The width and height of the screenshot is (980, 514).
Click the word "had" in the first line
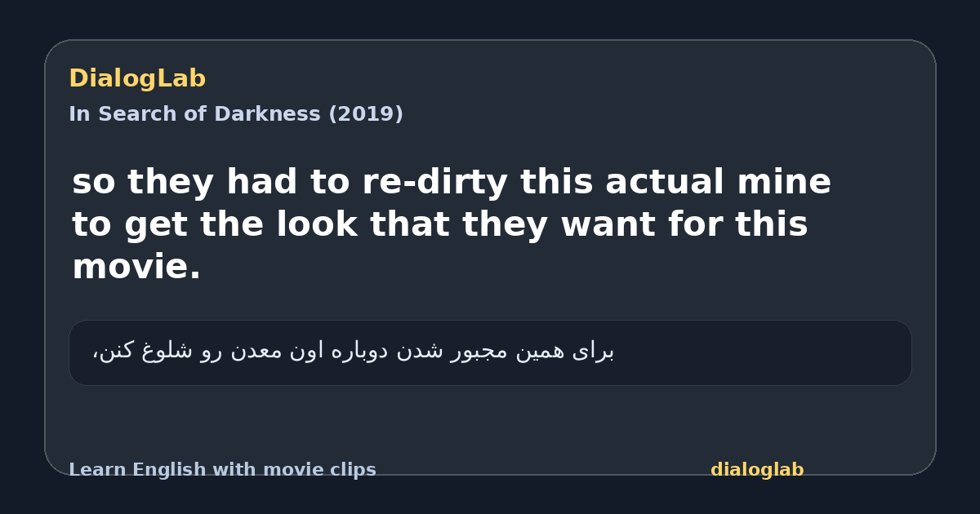click(261, 182)
